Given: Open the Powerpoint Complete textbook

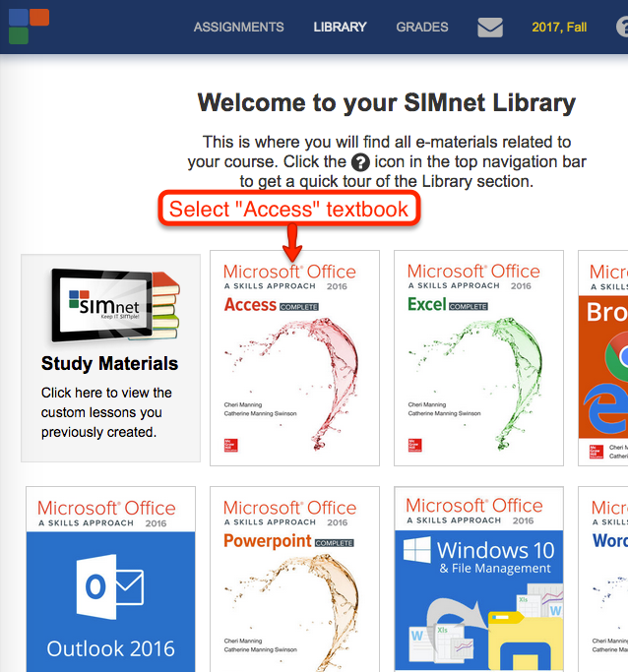Looking at the screenshot, I should click(294, 579).
